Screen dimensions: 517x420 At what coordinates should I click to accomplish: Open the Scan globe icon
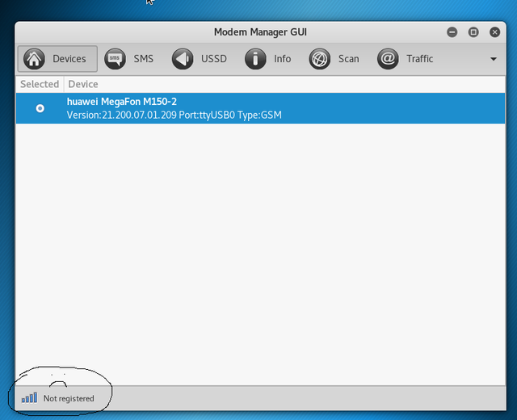(320, 59)
